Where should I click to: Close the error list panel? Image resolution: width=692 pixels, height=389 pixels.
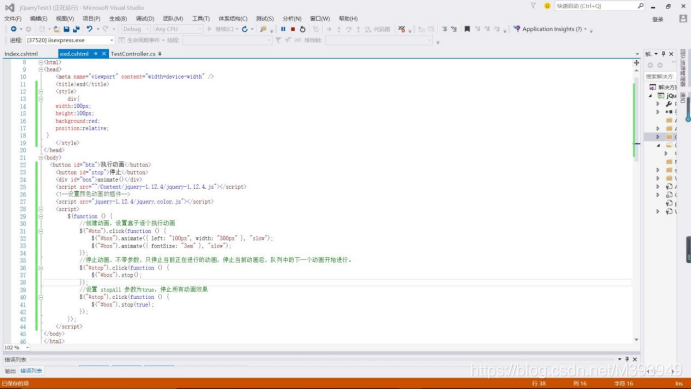635,359
